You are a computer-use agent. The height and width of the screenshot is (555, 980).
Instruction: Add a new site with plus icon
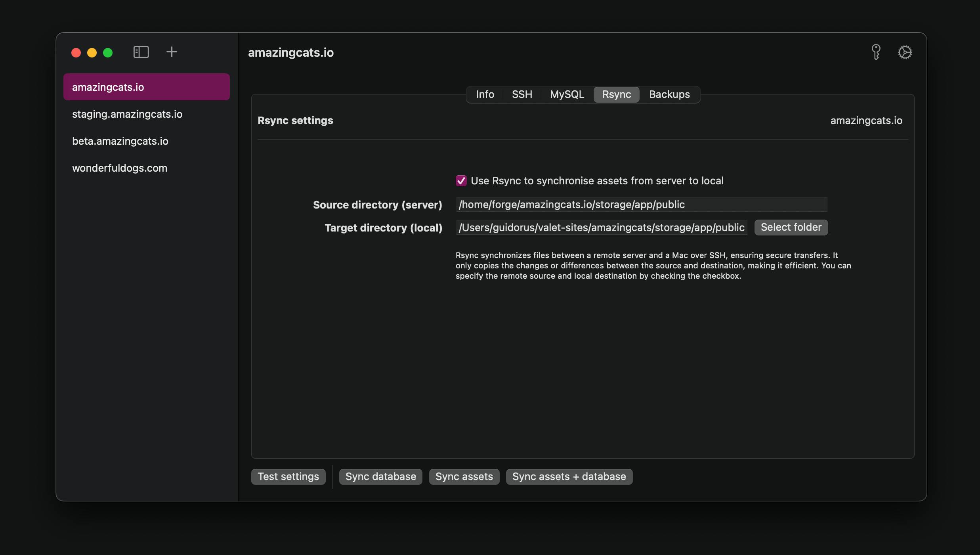(x=172, y=52)
